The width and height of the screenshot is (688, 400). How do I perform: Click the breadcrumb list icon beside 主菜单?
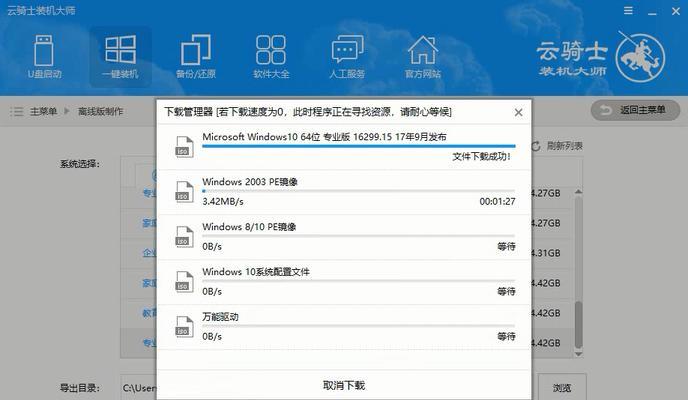pos(16,111)
